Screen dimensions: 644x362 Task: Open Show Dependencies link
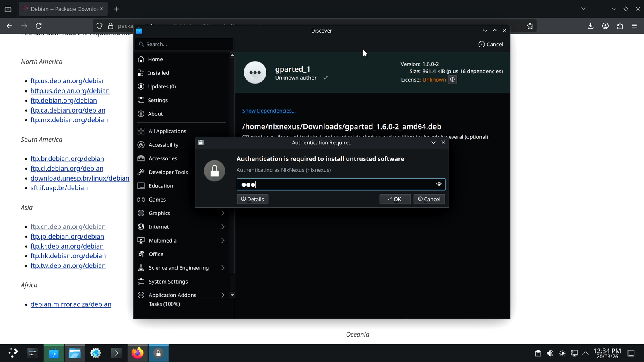point(269,111)
